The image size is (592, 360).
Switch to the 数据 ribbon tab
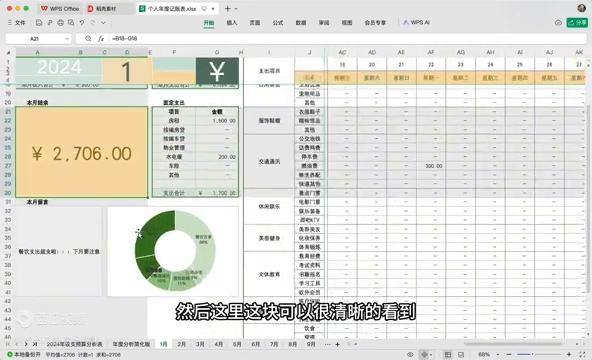point(301,23)
